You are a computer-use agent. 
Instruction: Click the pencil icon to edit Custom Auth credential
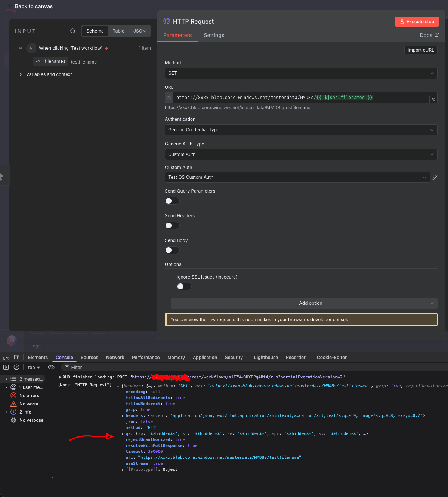[435, 177]
